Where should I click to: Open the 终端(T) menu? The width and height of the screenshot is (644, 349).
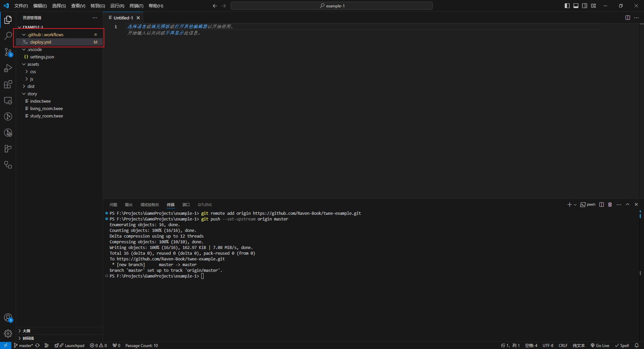[x=136, y=6]
